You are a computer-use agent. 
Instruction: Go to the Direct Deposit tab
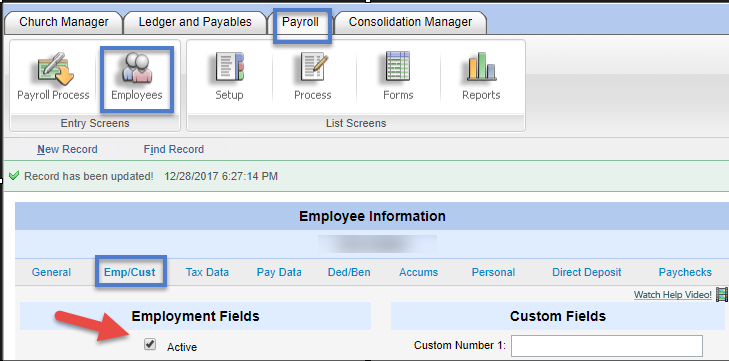coord(587,272)
